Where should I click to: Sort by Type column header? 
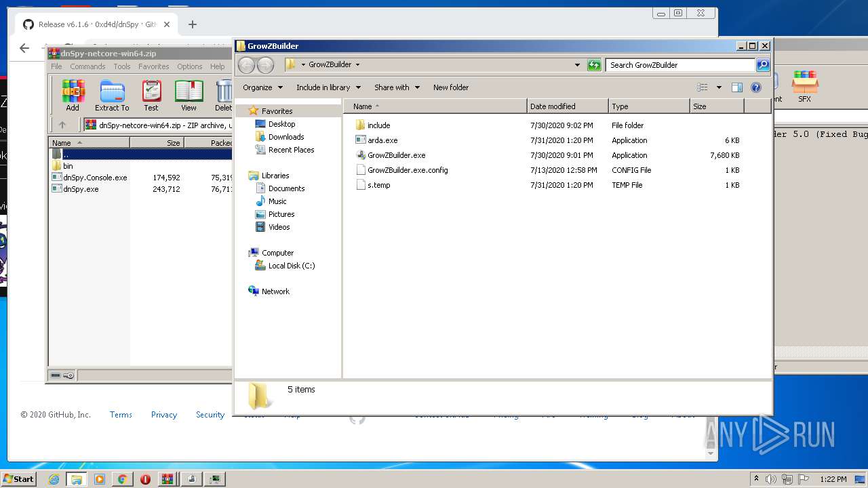649,106
